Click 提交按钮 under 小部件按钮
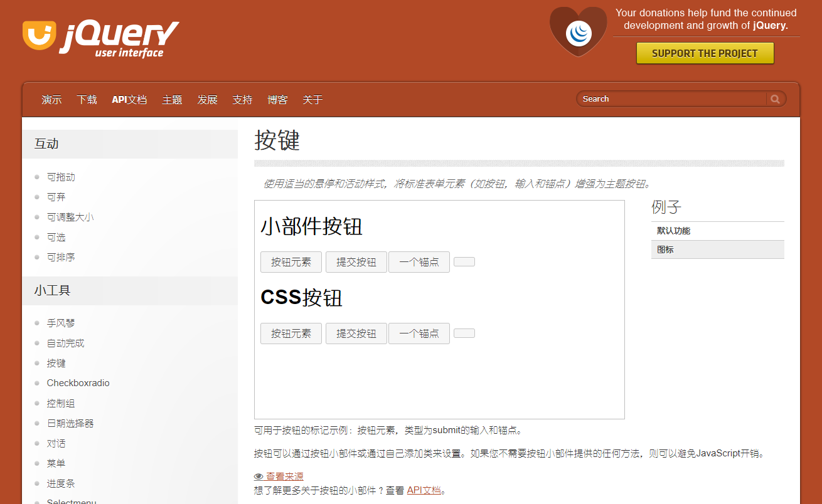Image resolution: width=822 pixels, height=504 pixels. 356,262
